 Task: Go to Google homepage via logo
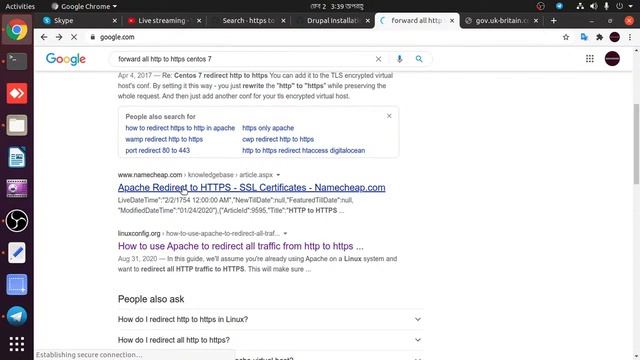(66, 59)
